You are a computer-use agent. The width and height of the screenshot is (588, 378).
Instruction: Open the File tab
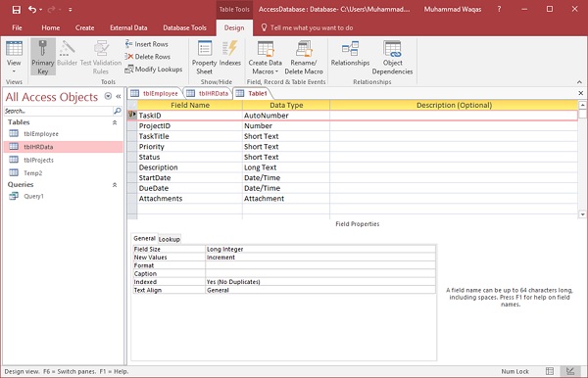click(x=17, y=27)
